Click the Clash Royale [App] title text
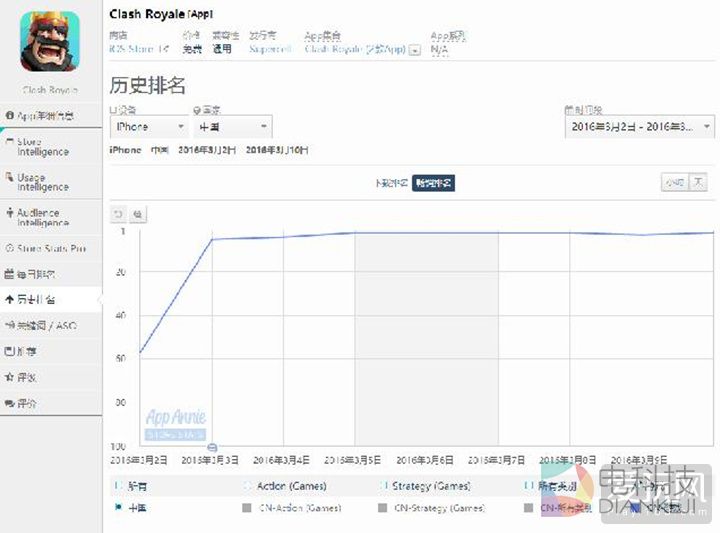Screen dimensions: 720x533 pyautogui.click(x=161, y=14)
